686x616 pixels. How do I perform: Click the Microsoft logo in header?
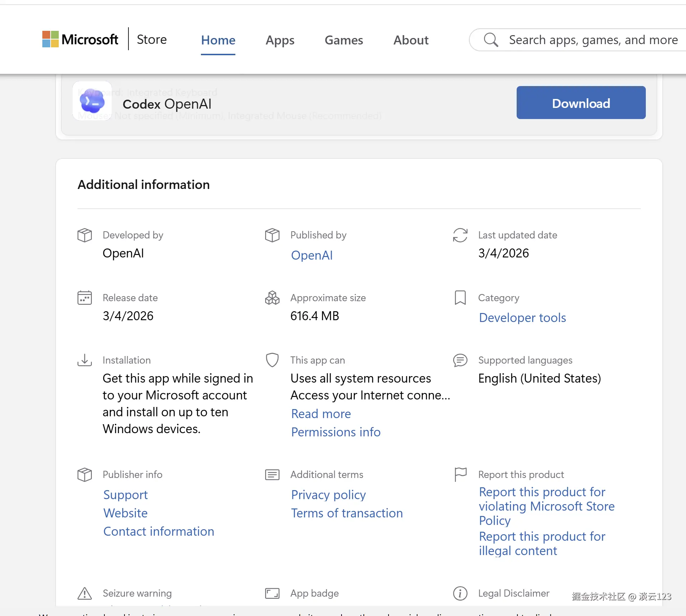80,39
